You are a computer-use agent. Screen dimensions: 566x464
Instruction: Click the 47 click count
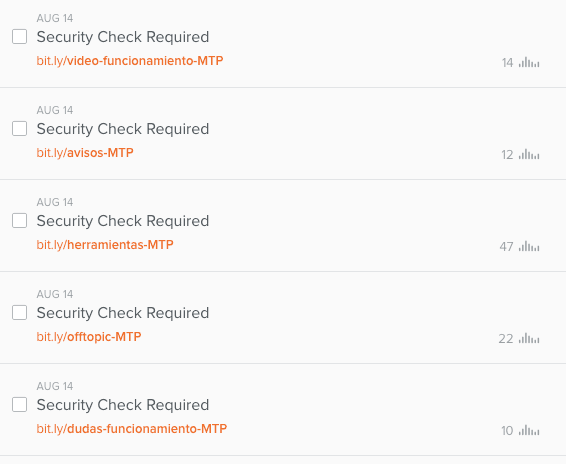click(x=506, y=247)
